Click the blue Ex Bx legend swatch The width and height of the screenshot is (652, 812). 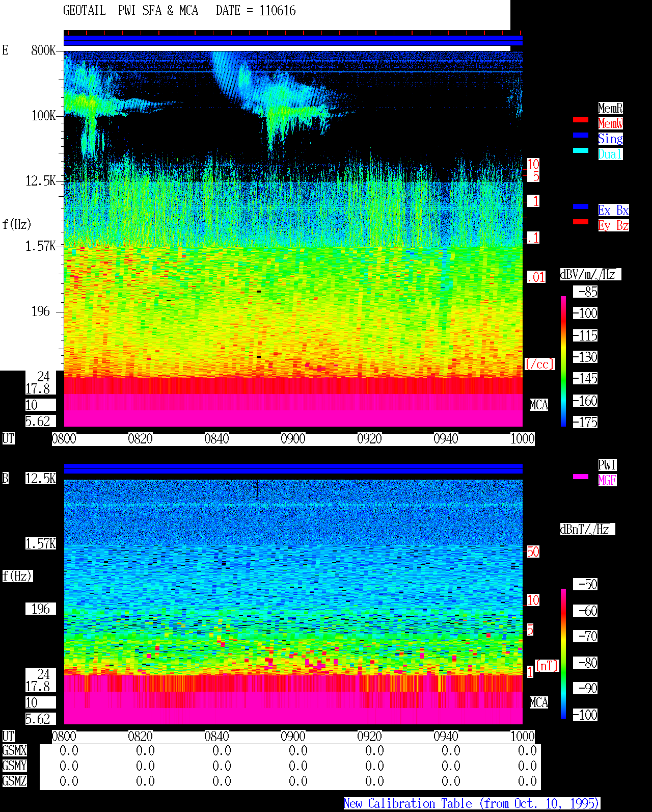tap(581, 206)
